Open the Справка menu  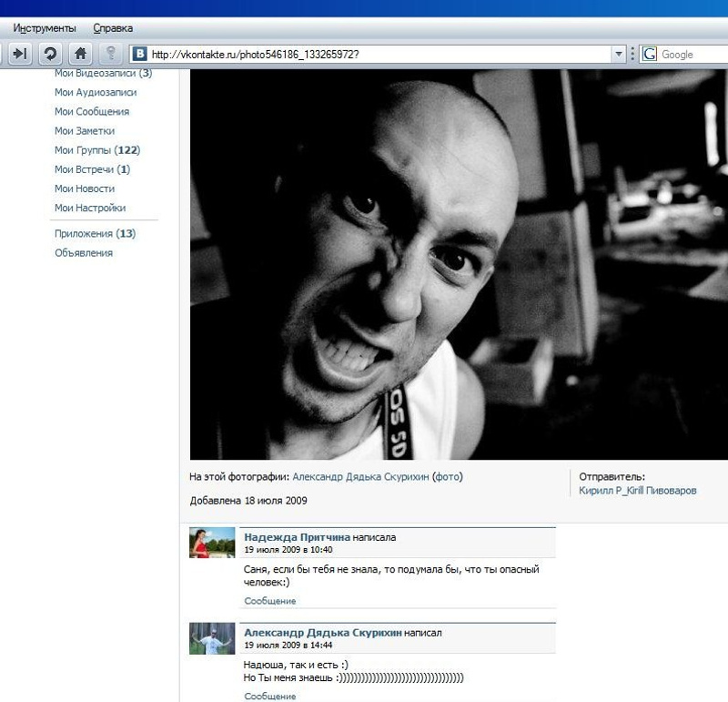[x=113, y=28]
